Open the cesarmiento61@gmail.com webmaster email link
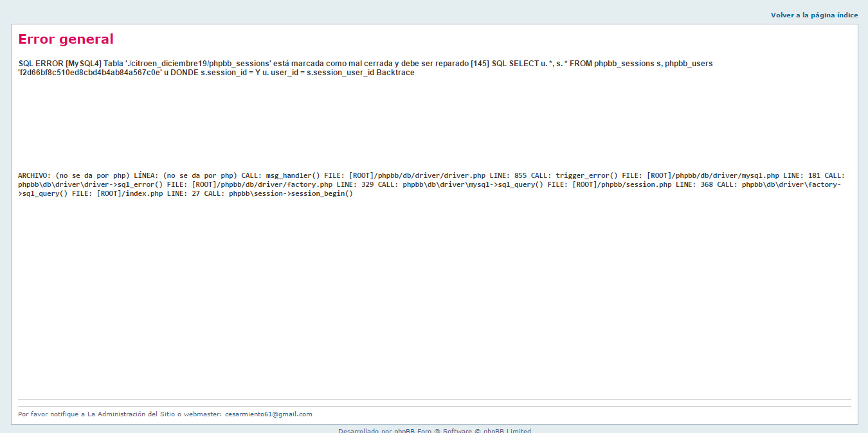Image resolution: width=868 pixels, height=433 pixels. (x=268, y=414)
